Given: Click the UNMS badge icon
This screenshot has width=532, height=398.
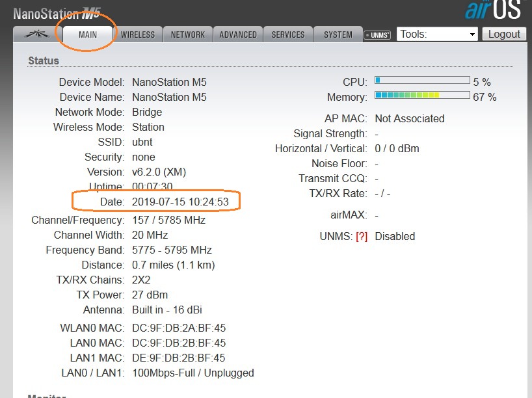Looking at the screenshot, I should (x=377, y=35).
